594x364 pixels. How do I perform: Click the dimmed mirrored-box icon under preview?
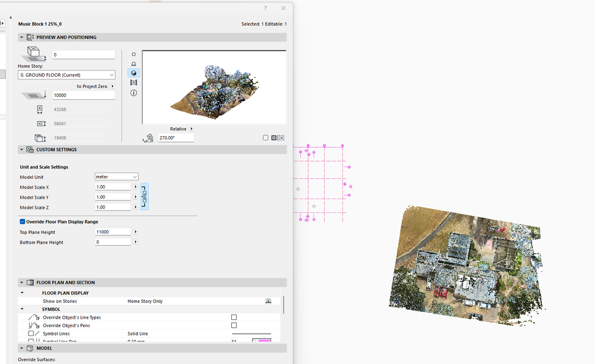[281, 138]
